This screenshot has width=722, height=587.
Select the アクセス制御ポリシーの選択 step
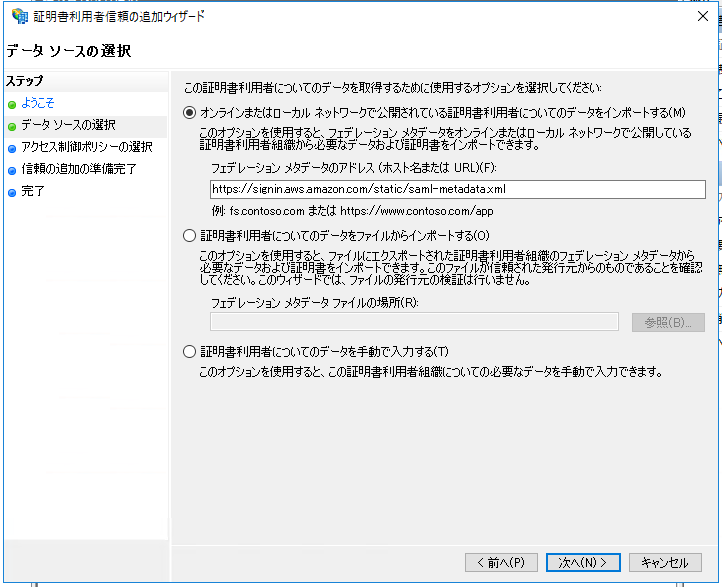(87, 147)
